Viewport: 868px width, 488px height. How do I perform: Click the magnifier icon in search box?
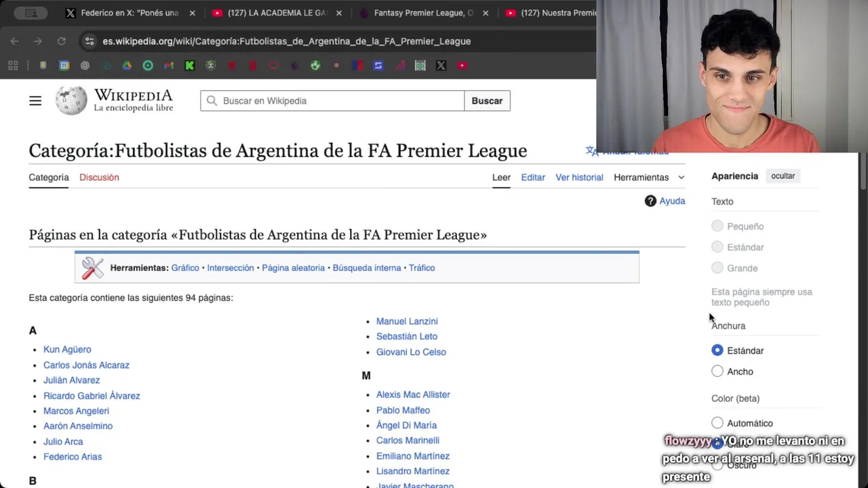tap(212, 101)
